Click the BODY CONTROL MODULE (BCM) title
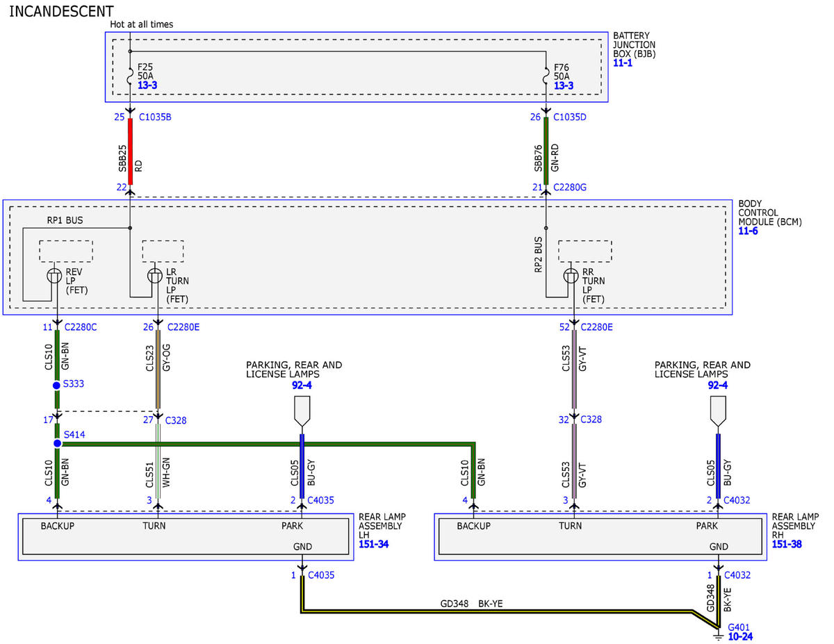The image size is (834, 644). 770,213
